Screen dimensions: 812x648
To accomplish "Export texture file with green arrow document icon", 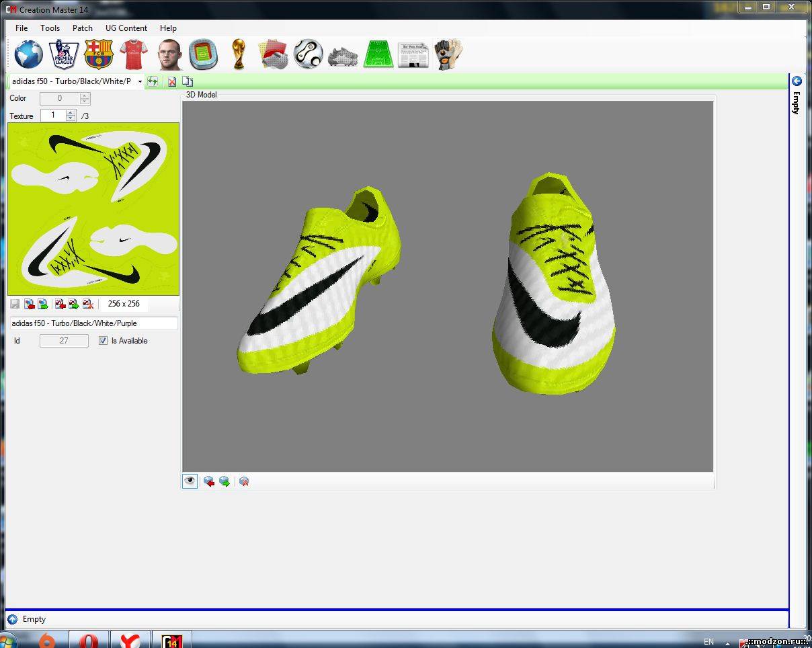I will click(x=73, y=304).
